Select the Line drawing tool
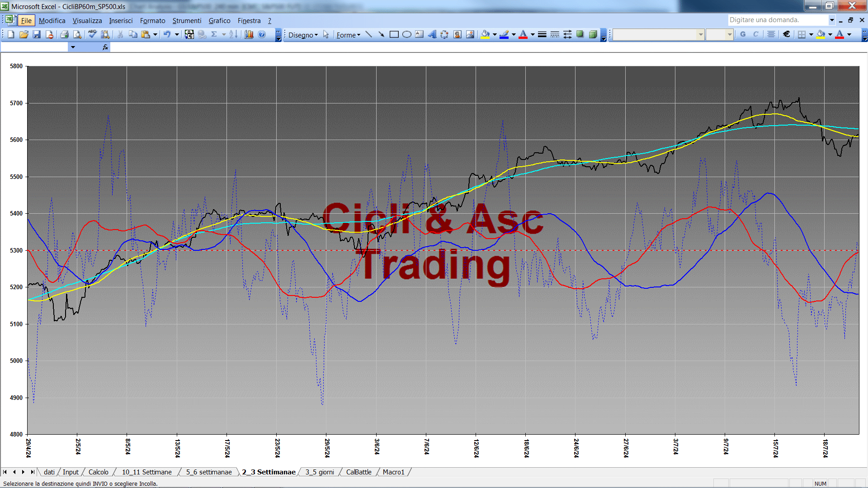Image resolution: width=868 pixels, height=488 pixels. tap(368, 34)
